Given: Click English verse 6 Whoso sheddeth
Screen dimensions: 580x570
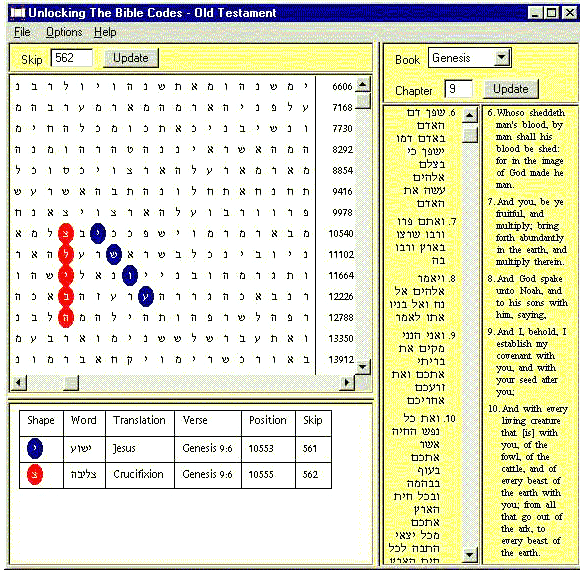Looking at the screenshot, I should (x=527, y=149).
